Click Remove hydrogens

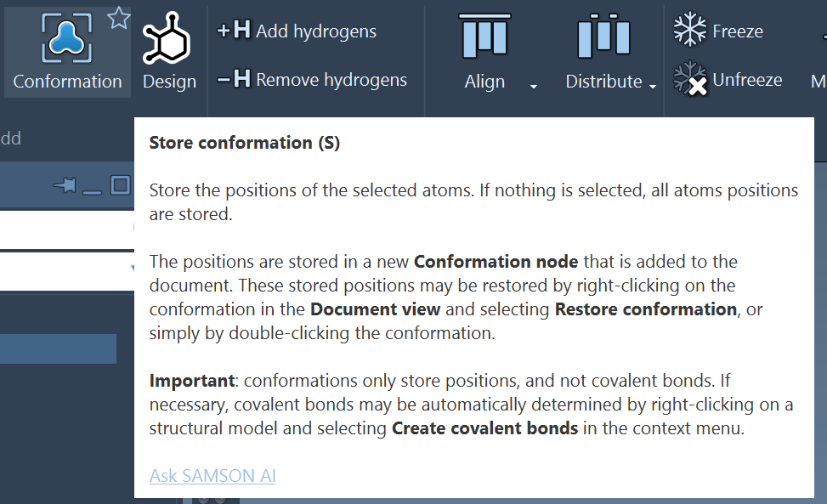tap(312, 80)
